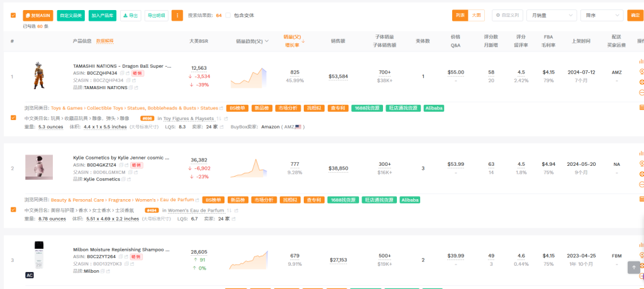Click the download icon Export button
The width and height of the screenshot is (644, 289).
coord(131,15)
